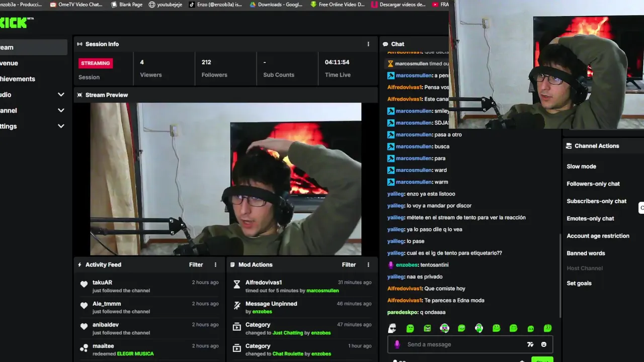Click username paredeskpo in chat
This screenshot has height=362, width=644.
tap(403, 312)
